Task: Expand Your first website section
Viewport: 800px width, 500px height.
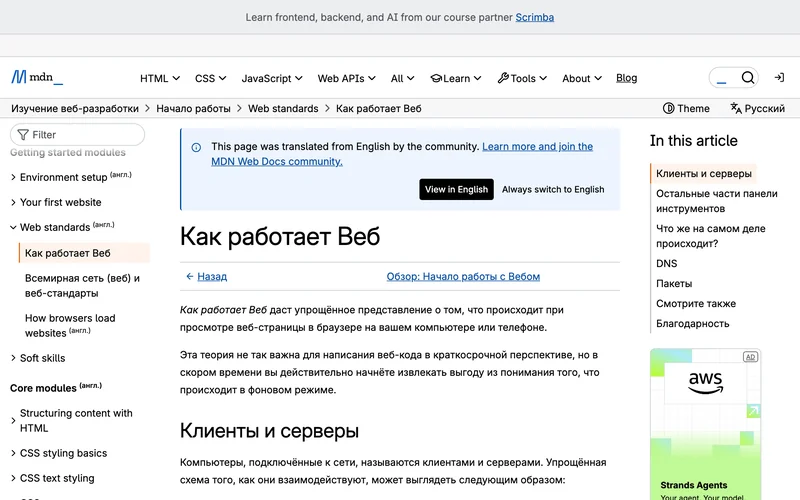Action: 56,202
